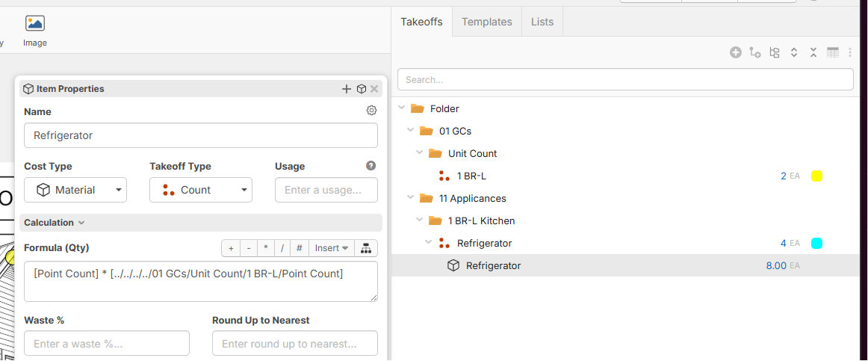Click the add takeoff plus circle icon
The width and height of the screenshot is (868, 361).
736,52
